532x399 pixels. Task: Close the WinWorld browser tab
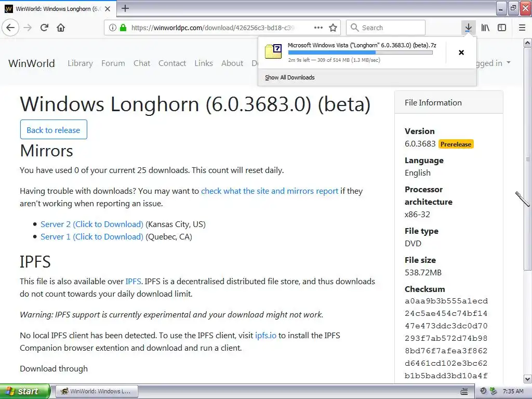tap(108, 9)
